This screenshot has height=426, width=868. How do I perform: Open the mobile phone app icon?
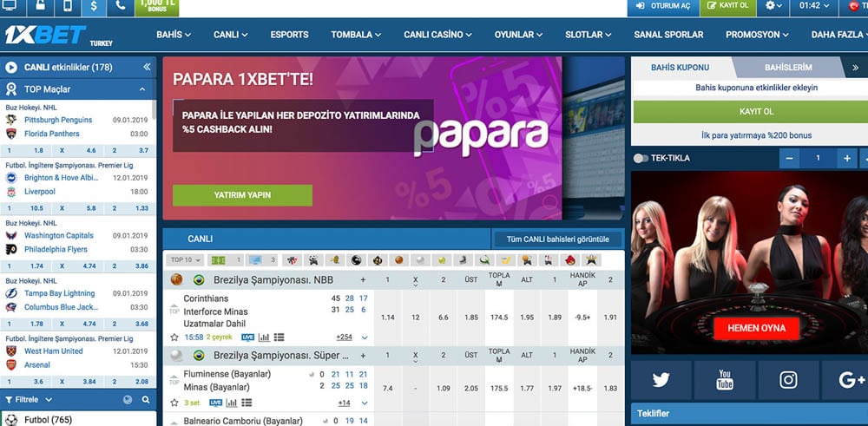click(x=68, y=6)
